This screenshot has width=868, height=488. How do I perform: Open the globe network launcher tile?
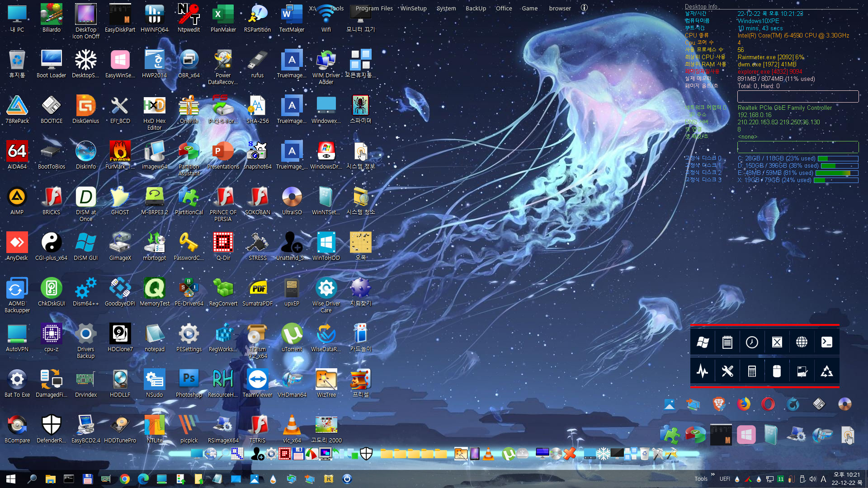[x=802, y=342]
